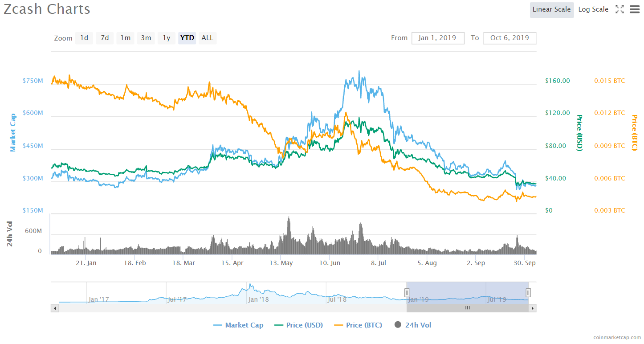Click the 21. Jan date axis label
This screenshot has width=644, height=344.
(86, 263)
